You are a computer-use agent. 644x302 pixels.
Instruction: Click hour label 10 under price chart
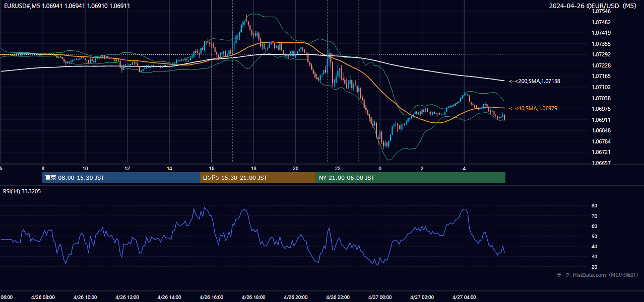click(85, 168)
